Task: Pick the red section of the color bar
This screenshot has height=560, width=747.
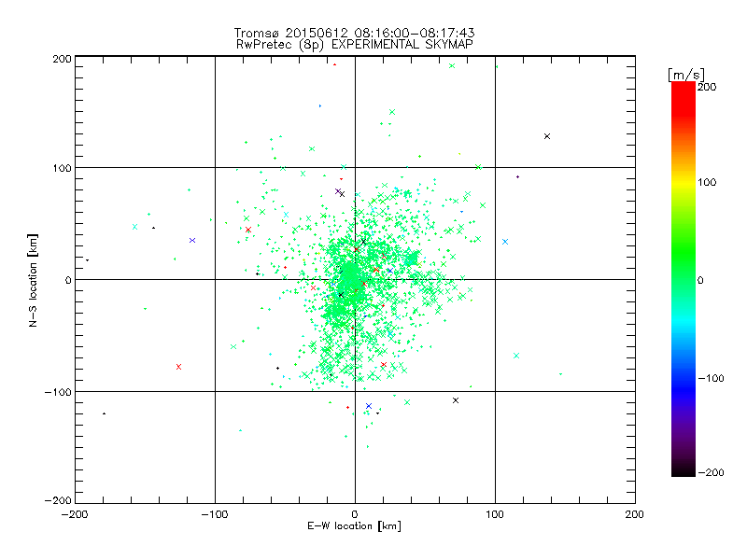Action: 684,98
